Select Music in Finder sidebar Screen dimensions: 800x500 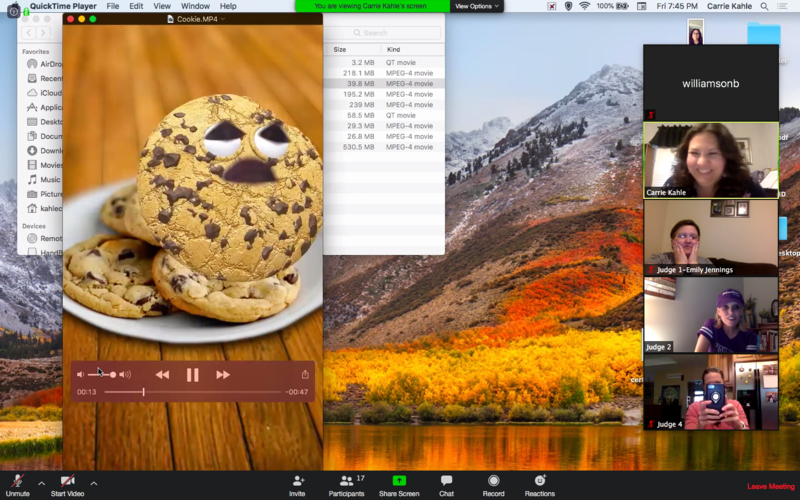point(44,180)
